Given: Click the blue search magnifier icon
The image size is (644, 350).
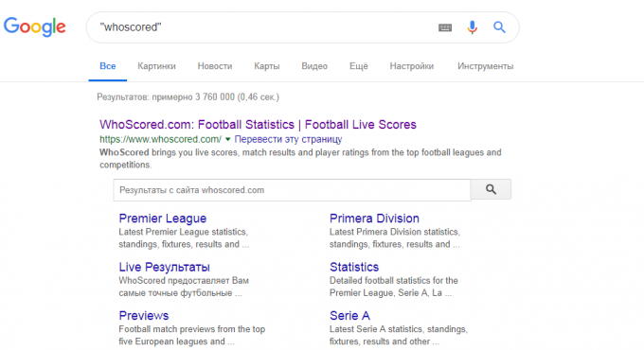Looking at the screenshot, I should [x=499, y=27].
